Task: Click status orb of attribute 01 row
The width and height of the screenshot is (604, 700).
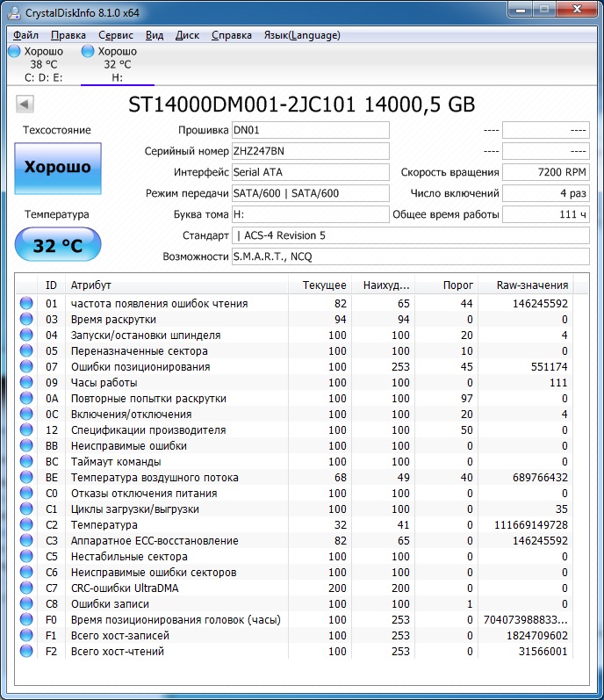Action: pyautogui.click(x=26, y=303)
